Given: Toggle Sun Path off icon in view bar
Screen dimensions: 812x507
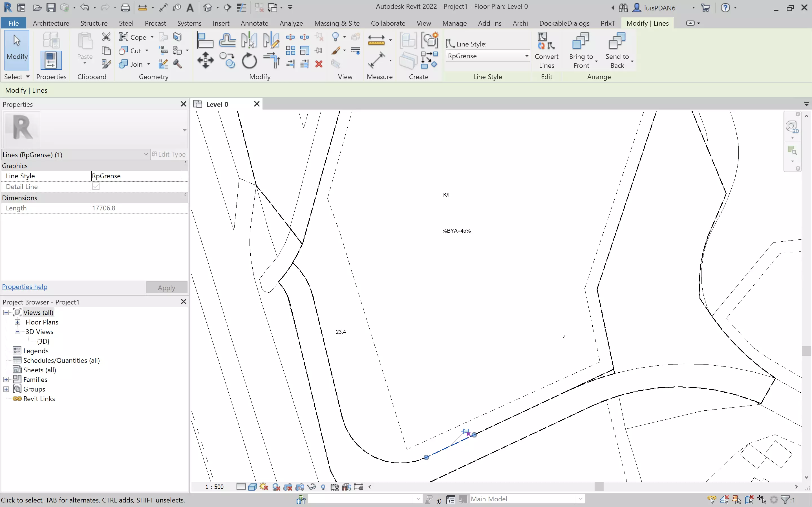Looking at the screenshot, I should point(264,487).
